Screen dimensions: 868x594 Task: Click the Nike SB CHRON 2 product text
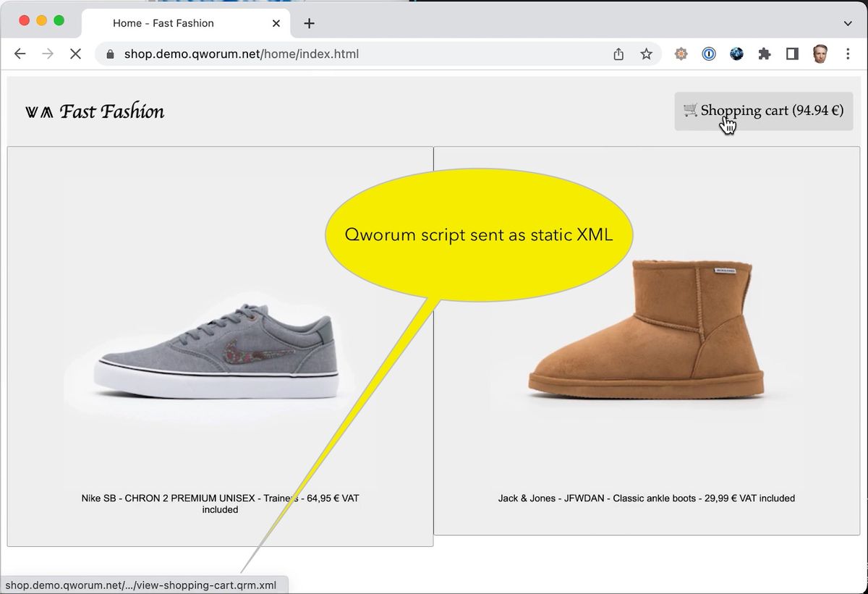coord(221,504)
